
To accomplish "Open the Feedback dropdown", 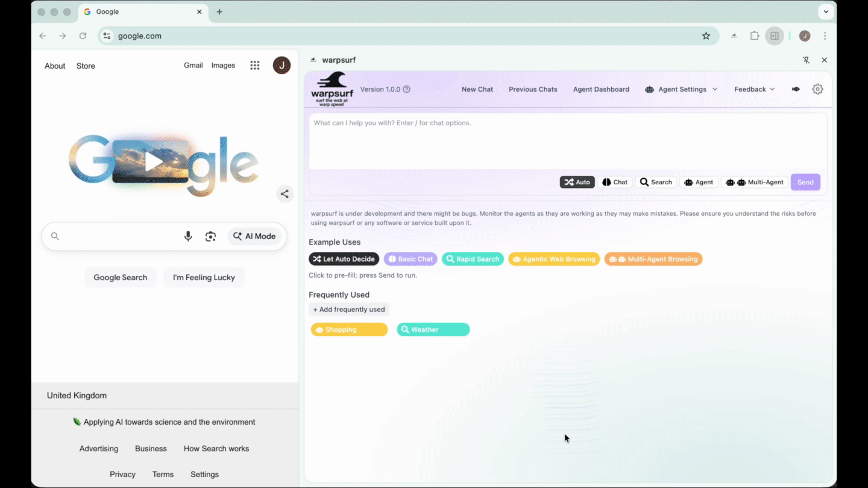I will point(753,89).
